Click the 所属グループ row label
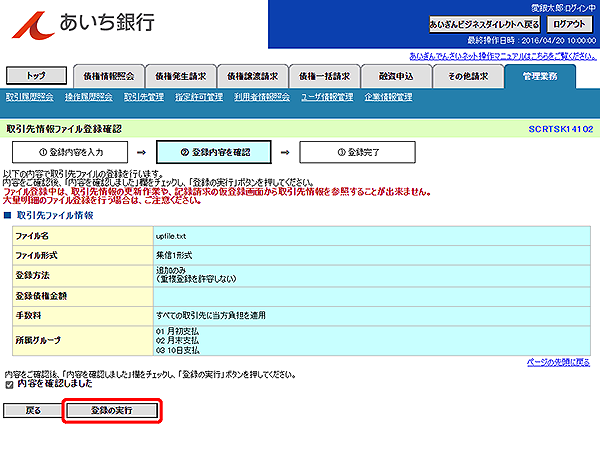Screen dimensions: 600x465 pyautogui.click(x=38, y=340)
